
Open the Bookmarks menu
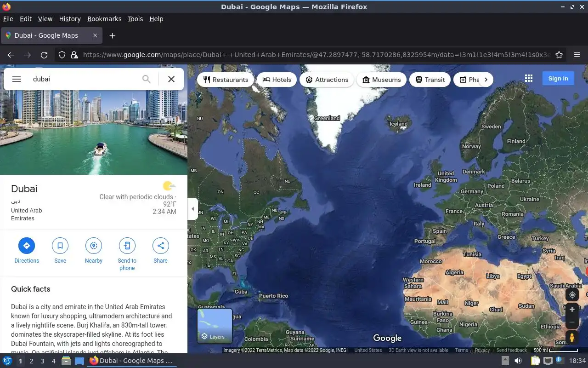click(104, 19)
